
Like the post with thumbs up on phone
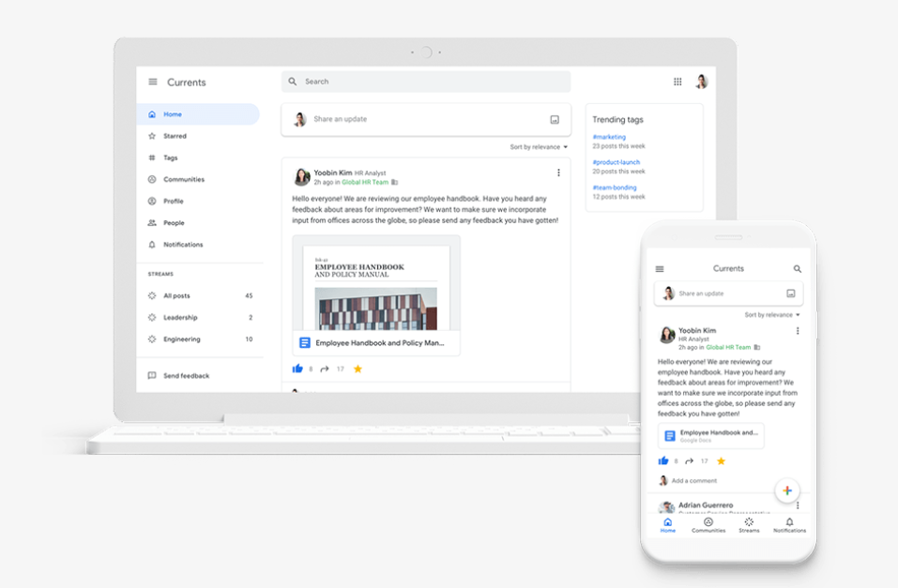tap(663, 460)
